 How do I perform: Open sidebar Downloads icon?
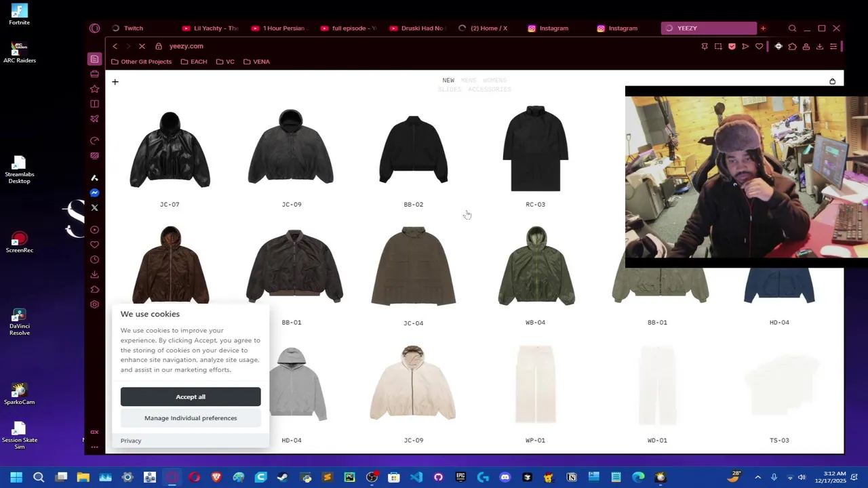(94, 274)
